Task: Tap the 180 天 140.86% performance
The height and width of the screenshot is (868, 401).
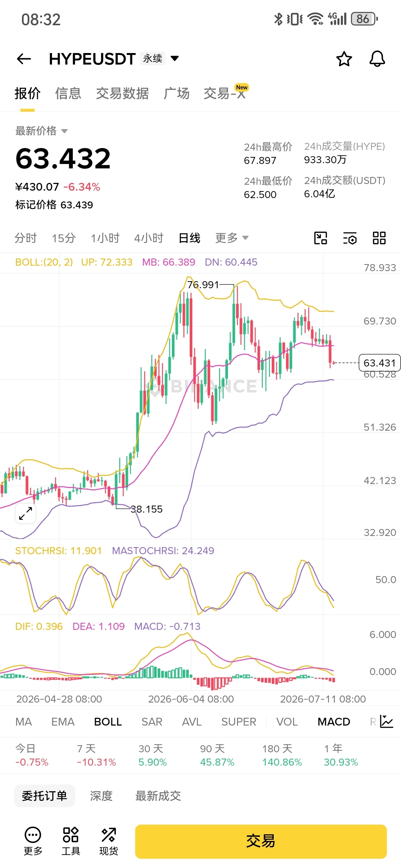Action: tap(282, 755)
